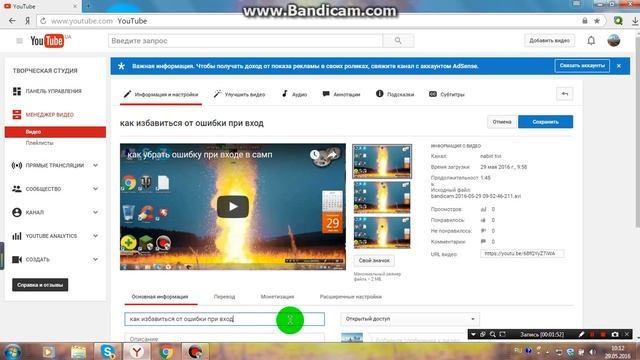Select 'Информация и настройки' tab
The height and width of the screenshot is (360, 640).
tap(161, 94)
